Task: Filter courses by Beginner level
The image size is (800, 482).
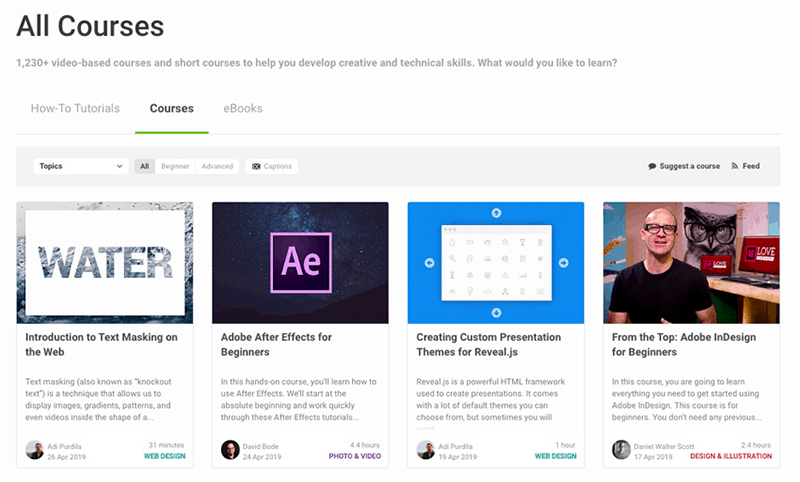Action: coord(175,166)
